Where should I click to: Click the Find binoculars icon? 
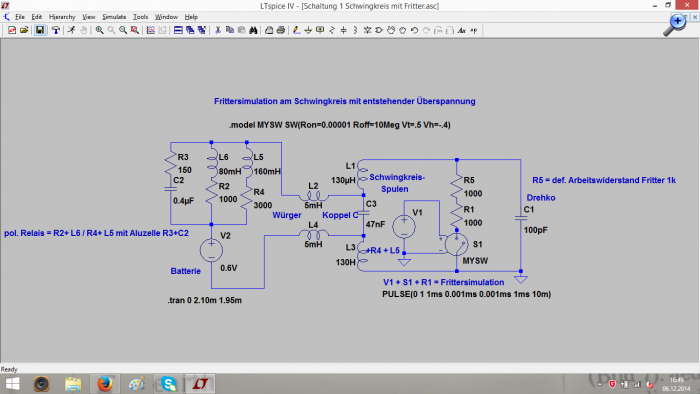point(253,30)
